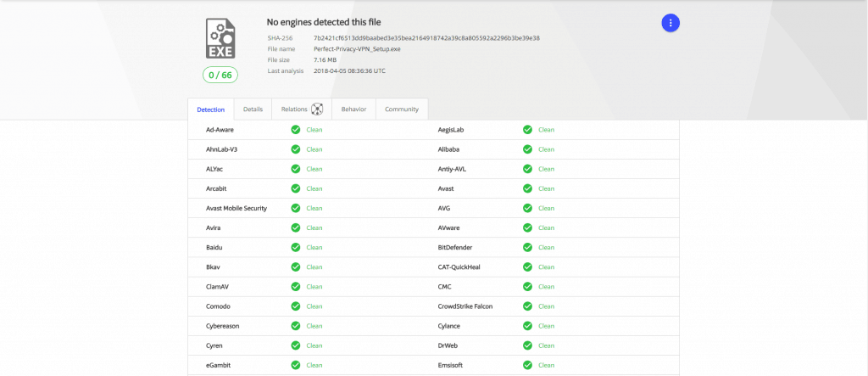Click the green check icon beside eGambit
This screenshot has width=868, height=376.
[296, 365]
